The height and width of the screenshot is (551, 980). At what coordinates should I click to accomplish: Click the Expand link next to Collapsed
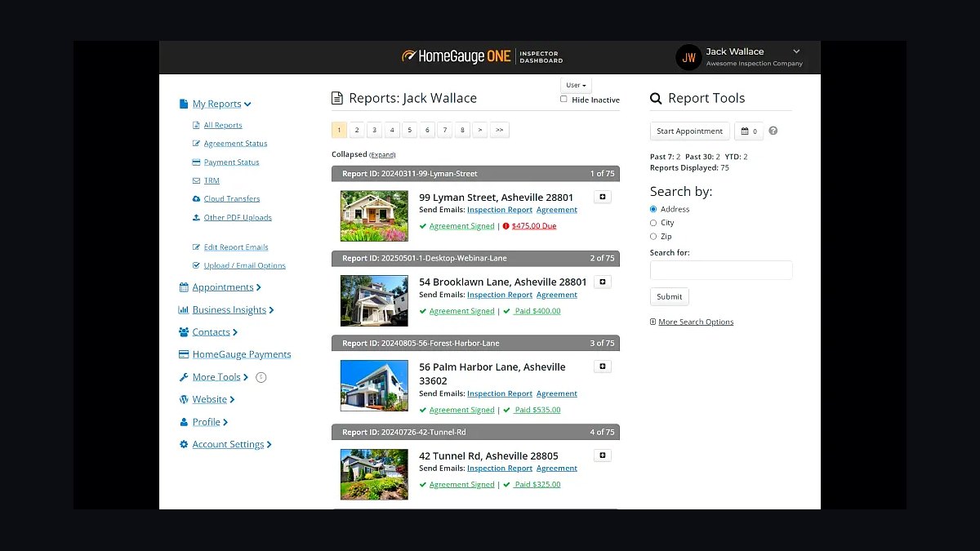pos(382,155)
